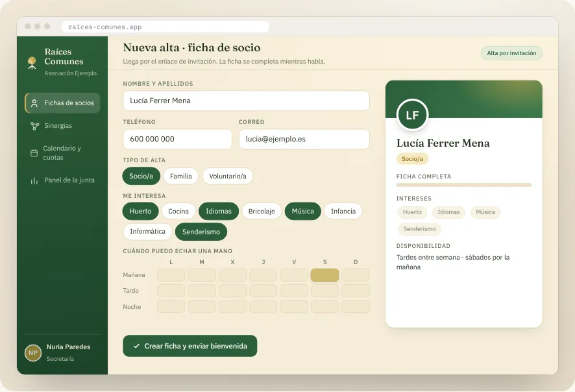Click the LF avatar on the member card
The width and height of the screenshot is (575, 392).
[x=413, y=115]
